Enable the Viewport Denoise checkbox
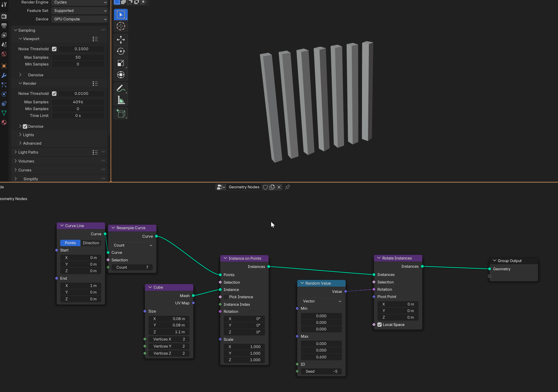Image resolution: width=558 pixels, height=392 pixels. coord(25,75)
